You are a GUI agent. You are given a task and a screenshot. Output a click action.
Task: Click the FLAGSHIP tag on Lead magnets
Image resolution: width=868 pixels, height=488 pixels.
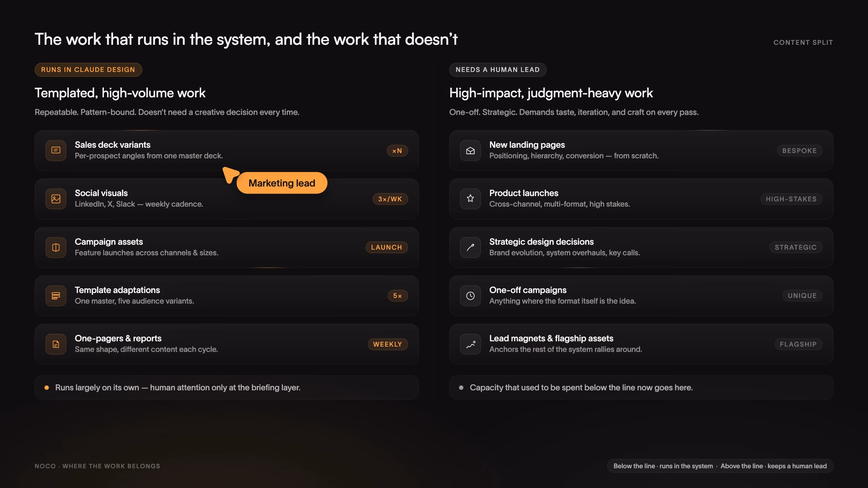click(798, 344)
